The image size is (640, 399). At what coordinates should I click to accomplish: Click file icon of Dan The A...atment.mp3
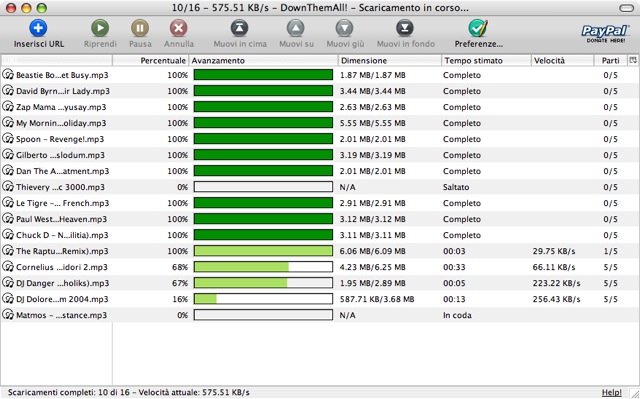(8, 171)
